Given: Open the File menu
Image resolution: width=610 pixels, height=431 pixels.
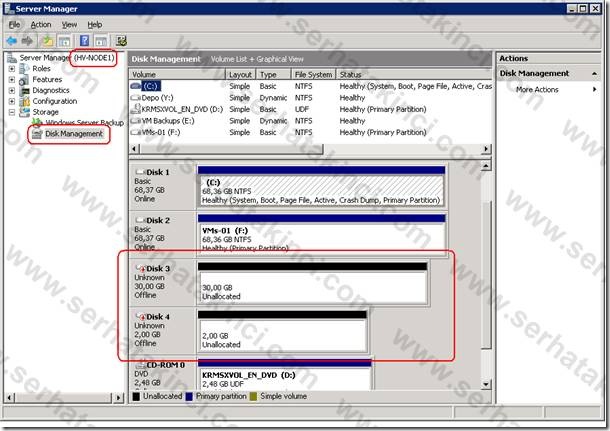Looking at the screenshot, I should (14, 25).
